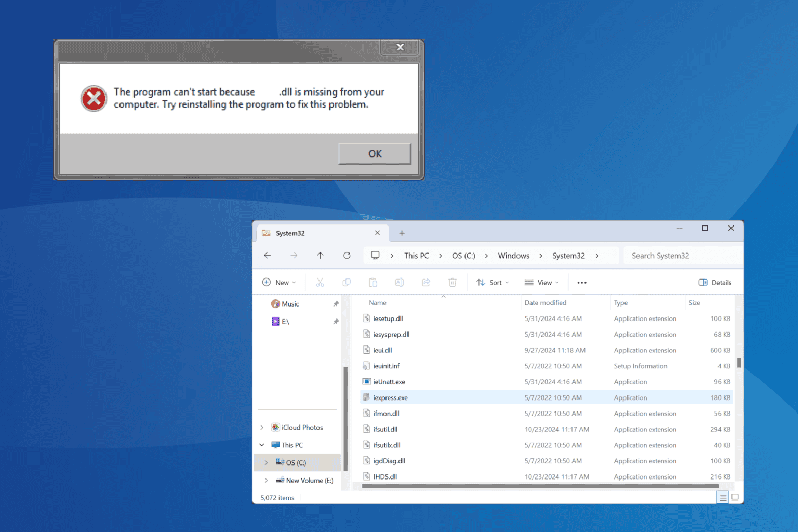Add a new Explorer tab
This screenshot has height=532, width=798.
coord(402,233)
